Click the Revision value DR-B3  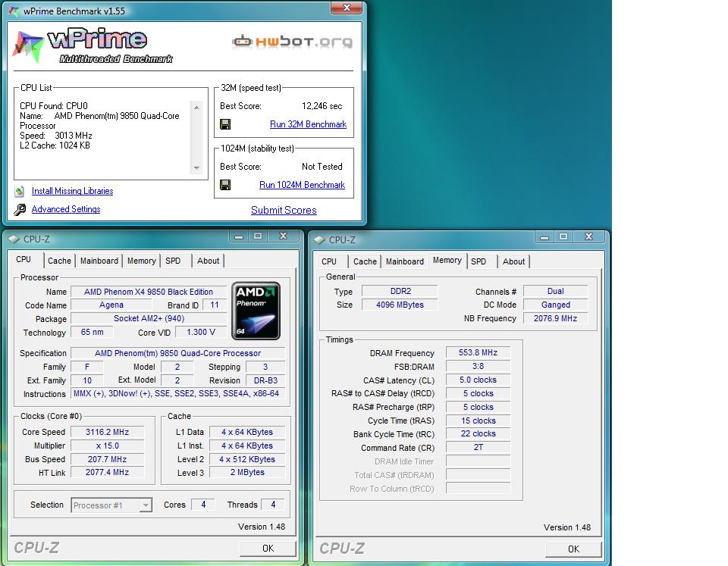(265, 380)
